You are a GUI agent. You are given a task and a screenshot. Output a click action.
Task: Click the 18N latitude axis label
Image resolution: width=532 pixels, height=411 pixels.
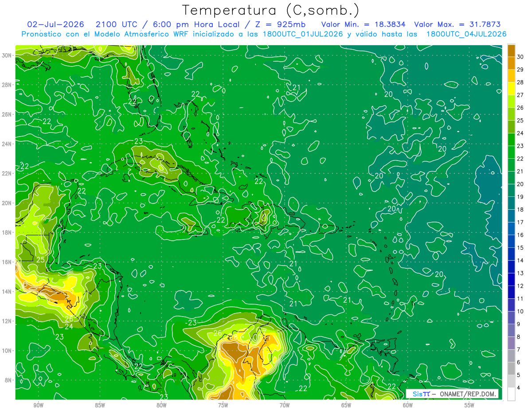(x=7, y=232)
